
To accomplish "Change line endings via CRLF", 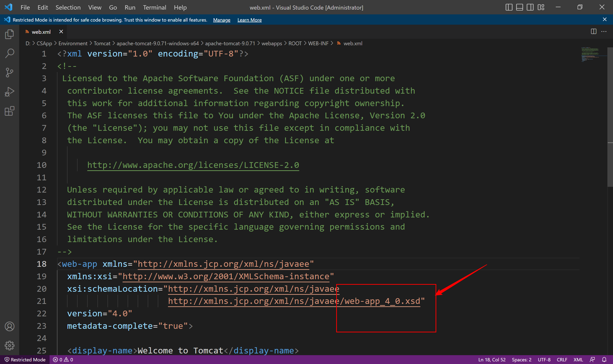I will click(x=562, y=360).
